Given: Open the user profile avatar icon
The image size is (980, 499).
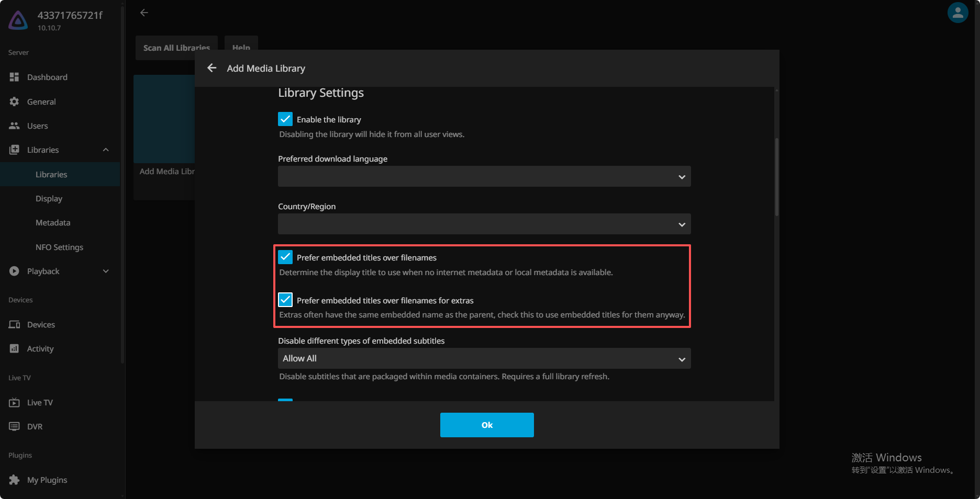Looking at the screenshot, I should [957, 13].
